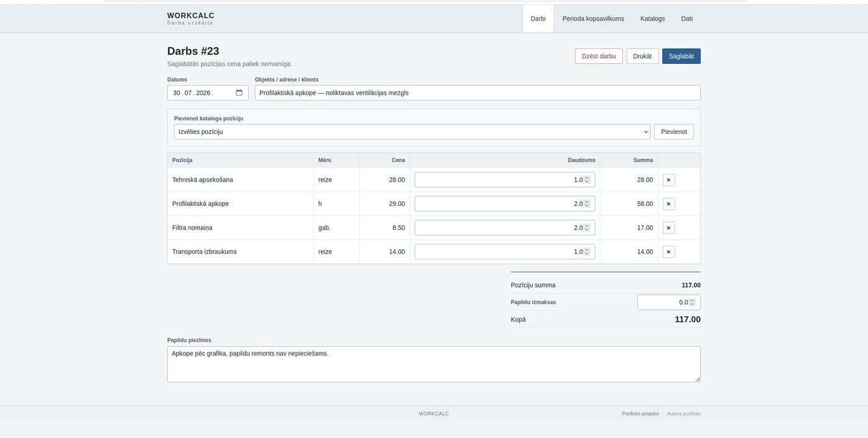Adjust quantity stepper for Filtra nomaiņa
Viewport: 868px width, 438px height.
587,228
